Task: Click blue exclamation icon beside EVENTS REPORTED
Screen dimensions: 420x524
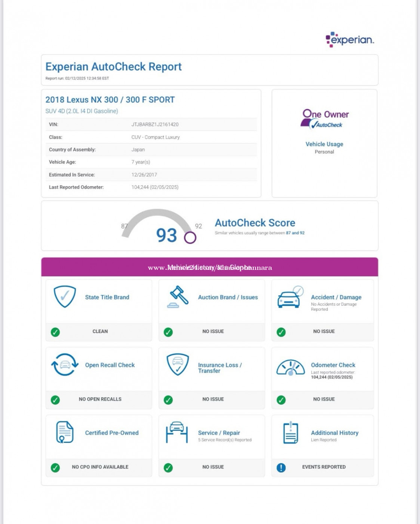Action: tap(281, 467)
